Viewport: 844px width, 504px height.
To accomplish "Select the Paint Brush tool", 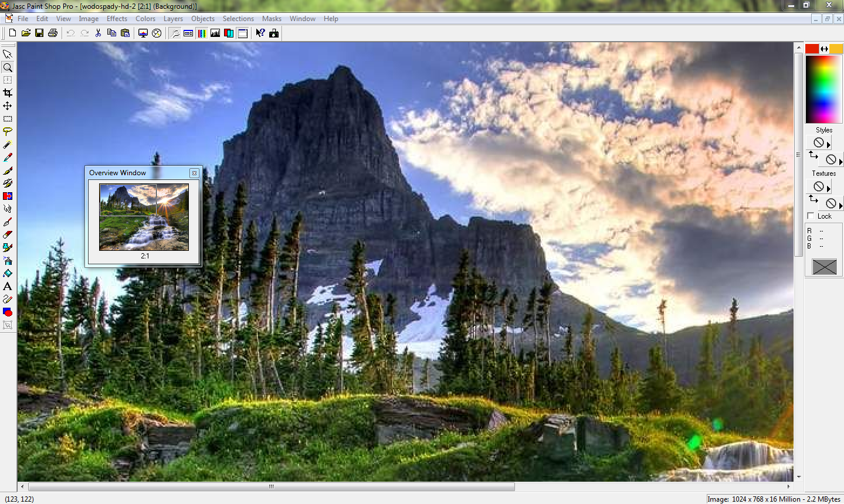I will pyautogui.click(x=8, y=171).
